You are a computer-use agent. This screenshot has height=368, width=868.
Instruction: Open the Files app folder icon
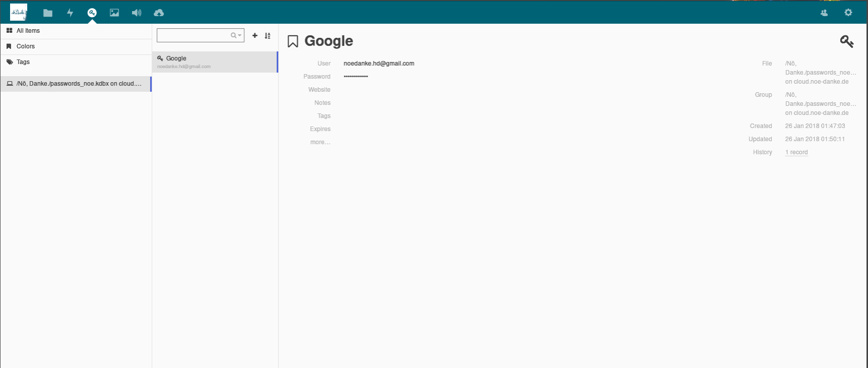pyautogui.click(x=48, y=13)
